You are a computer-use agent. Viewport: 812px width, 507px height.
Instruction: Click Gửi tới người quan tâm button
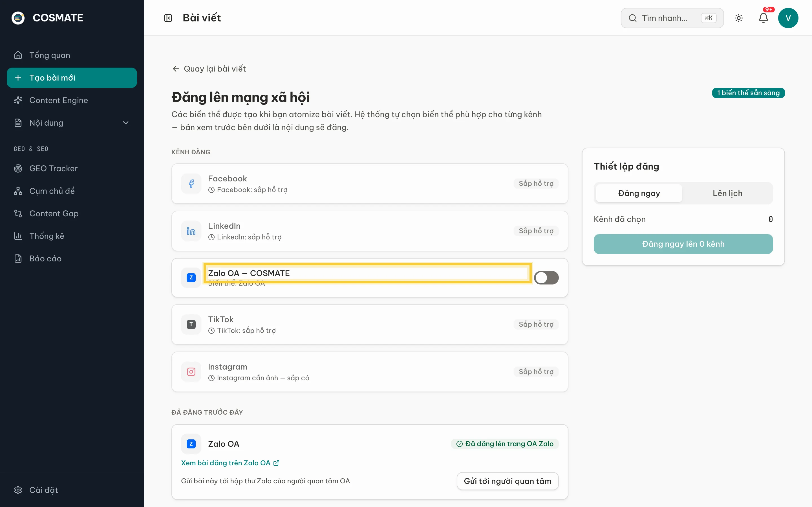click(x=507, y=481)
